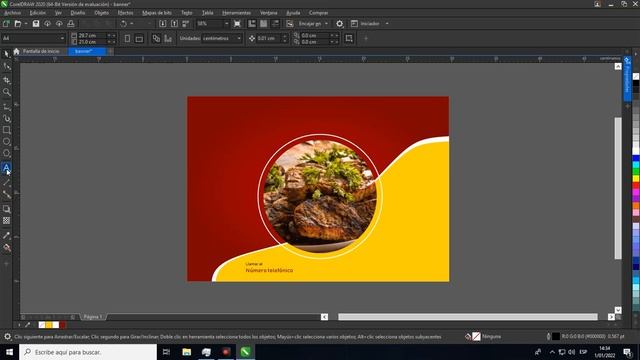Click the Open folder icon
Viewport: 640px width, 360px height.
[18, 24]
